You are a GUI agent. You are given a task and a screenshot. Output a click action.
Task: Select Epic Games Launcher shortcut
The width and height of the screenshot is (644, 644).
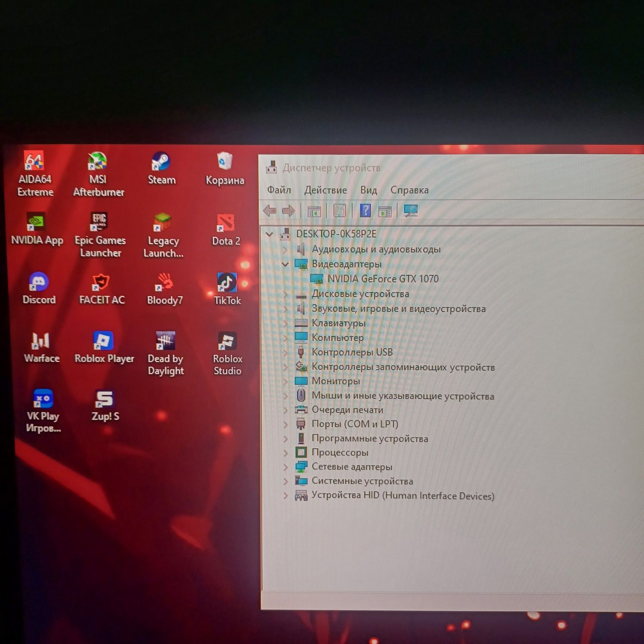click(x=100, y=235)
